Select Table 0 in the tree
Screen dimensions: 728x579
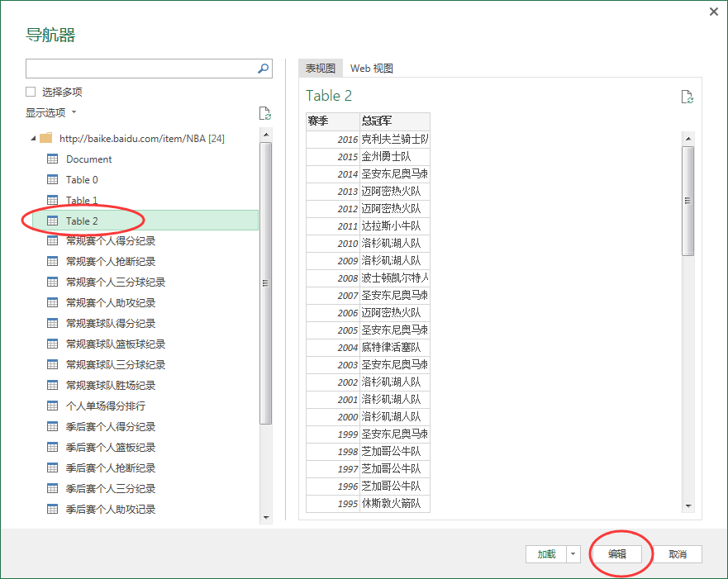click(82, 179)
